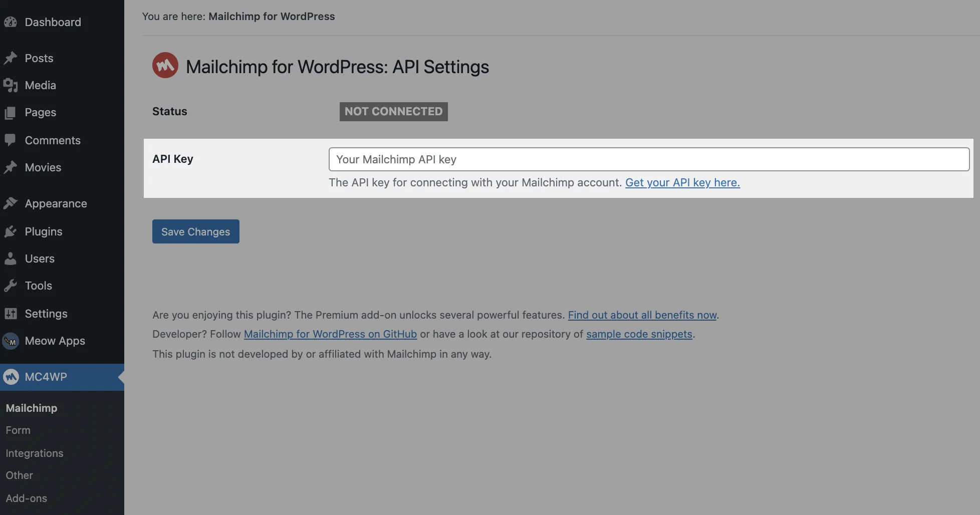
Task: Click the Tools wrench icon
Action: click(11, 286)
